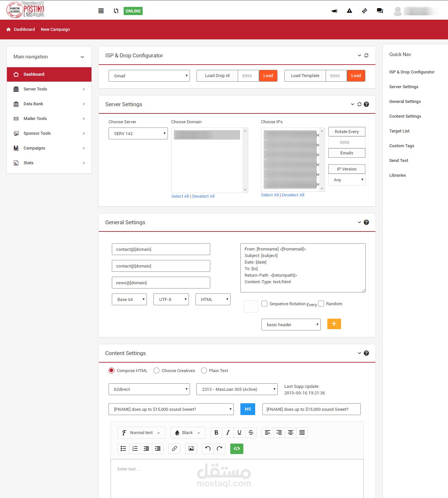Image resolution: width=448 pixels, height=498 pixels.
Task: Align text left in editor
Action: (x=268, y=432)
